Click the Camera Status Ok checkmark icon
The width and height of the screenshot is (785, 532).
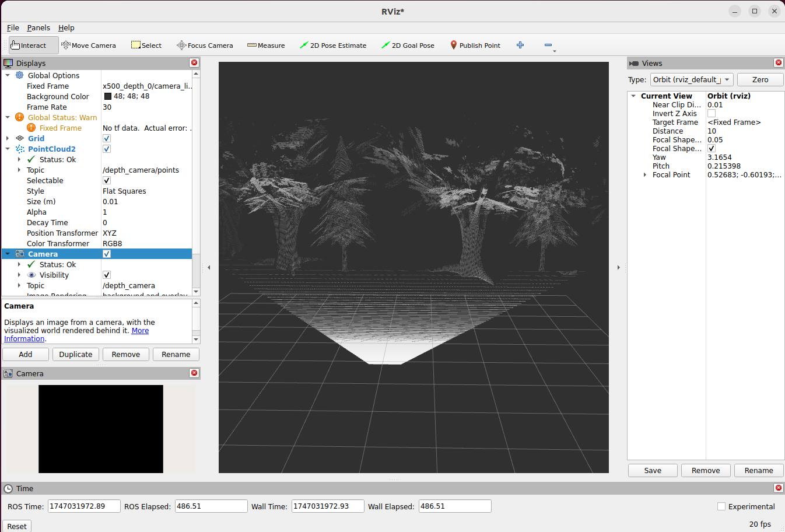click(31, 264)
